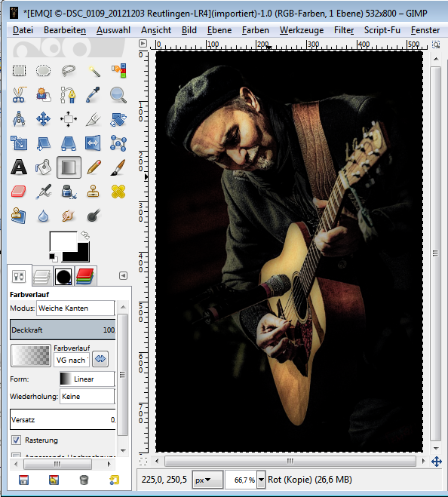Open the Farben menu
This screenshot has width=448, height=497.
[255, 30]
